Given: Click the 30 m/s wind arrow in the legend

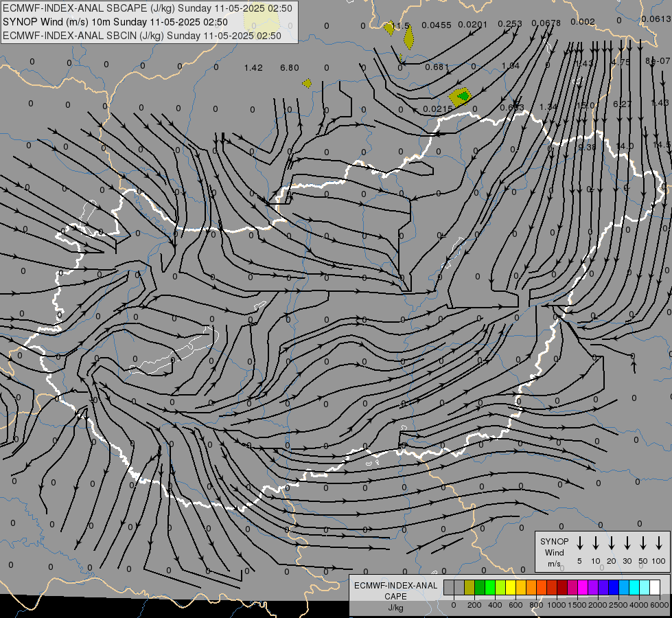Looking at the screenshot, I should [627, 542].
